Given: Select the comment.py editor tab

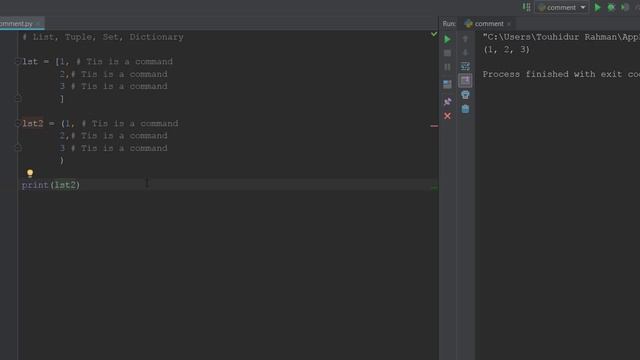Looking at the screenshot, I should [x=16, y=24].
